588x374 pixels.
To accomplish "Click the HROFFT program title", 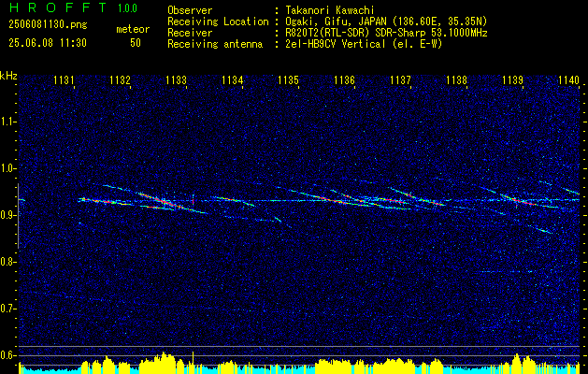I will click(x=57, y=7).
